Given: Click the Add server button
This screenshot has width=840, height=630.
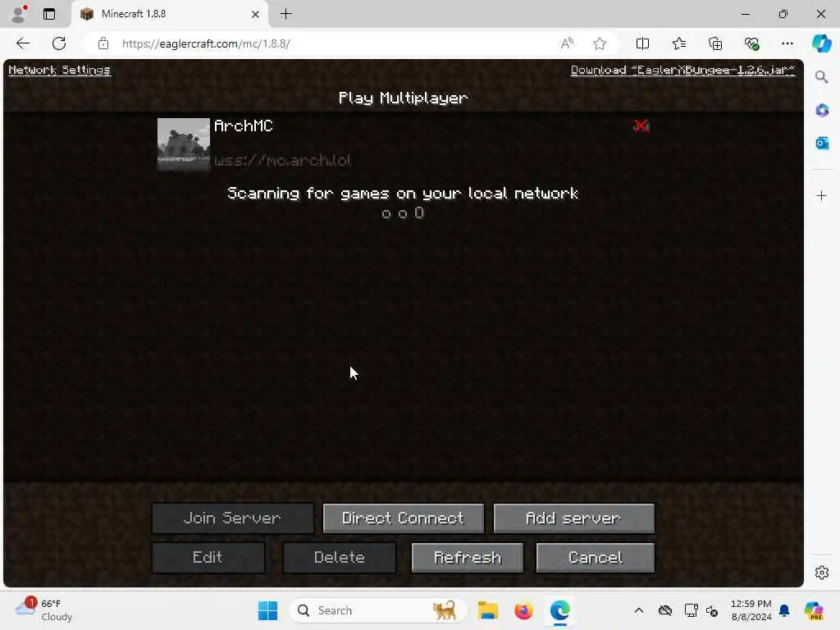Looking at the screenshot, I should tap(573, 518).
